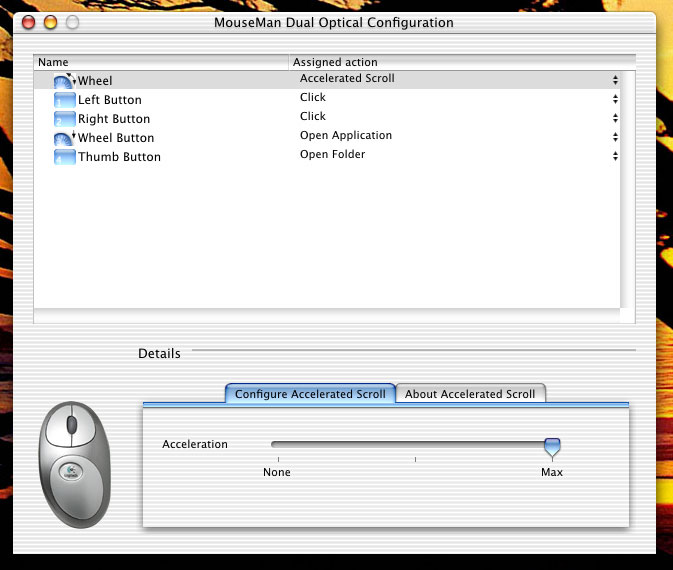Click the Assigned action column header
The height and width of the screenshot is (570, 673).
pos(462,62)
